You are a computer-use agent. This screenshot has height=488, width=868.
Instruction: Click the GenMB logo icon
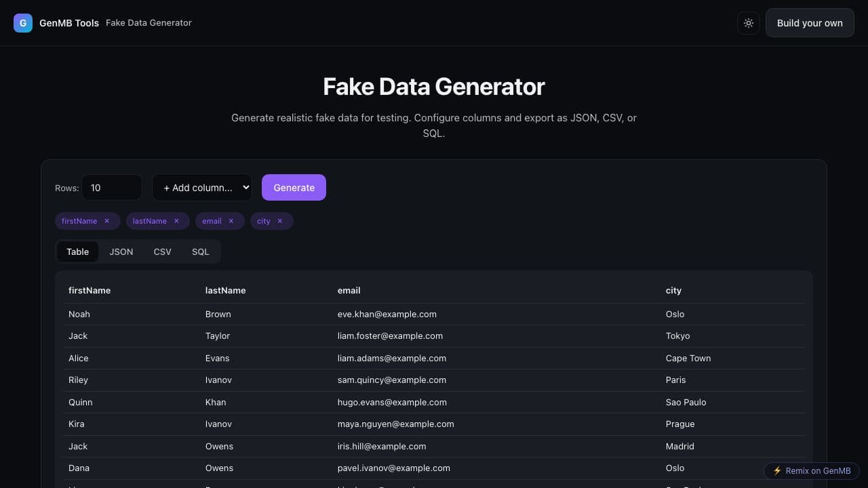[x=23, y=23]
